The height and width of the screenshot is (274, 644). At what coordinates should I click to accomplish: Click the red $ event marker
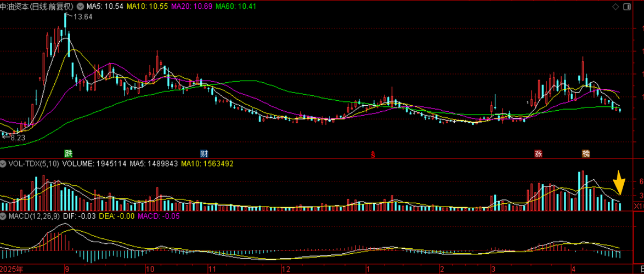[373, 154]
